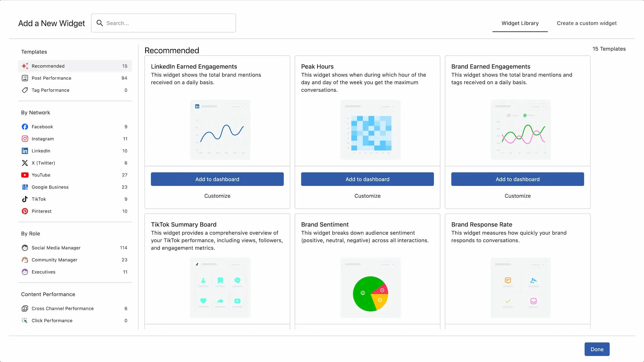Show Cross Channel Performance templates
644x362 pixels.
click(62, 309)
